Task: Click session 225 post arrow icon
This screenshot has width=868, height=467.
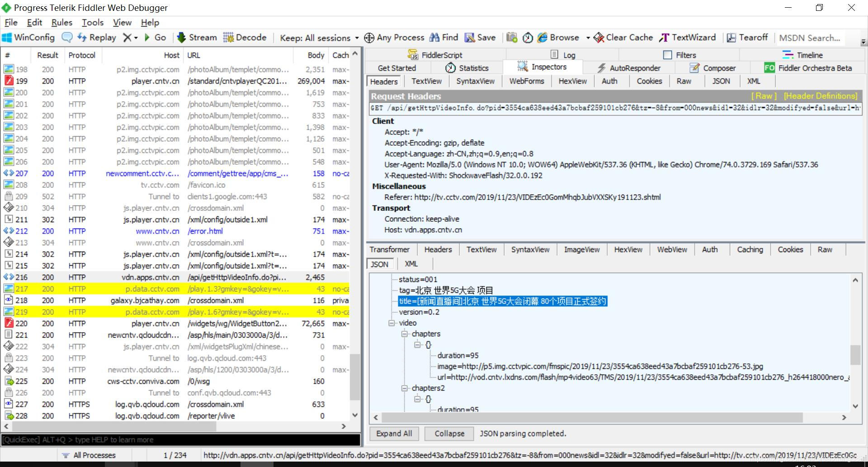Action: [9, 381]
